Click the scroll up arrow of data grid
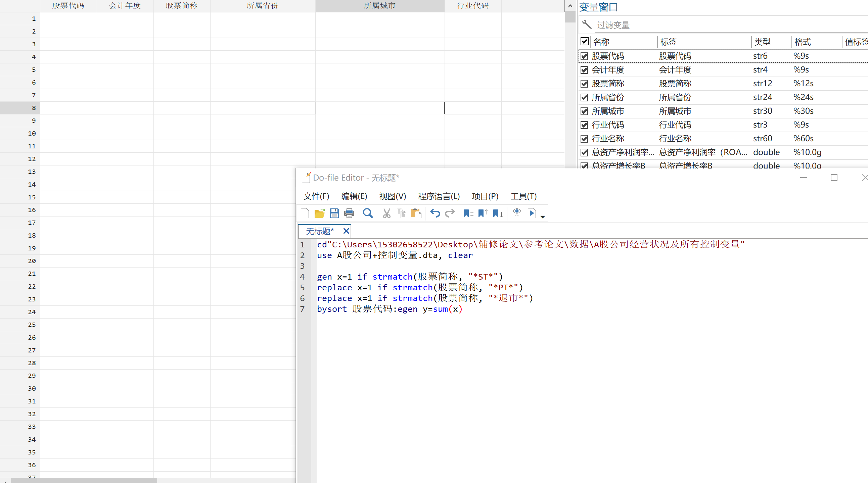The height and width of the screenshot is (483, 868). [570, 6]
